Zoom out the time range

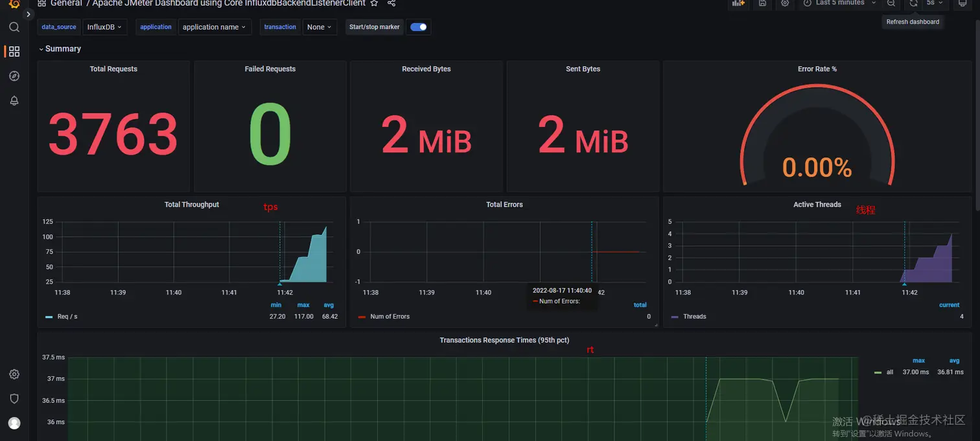pyautogui.click(x=891, y=3)
